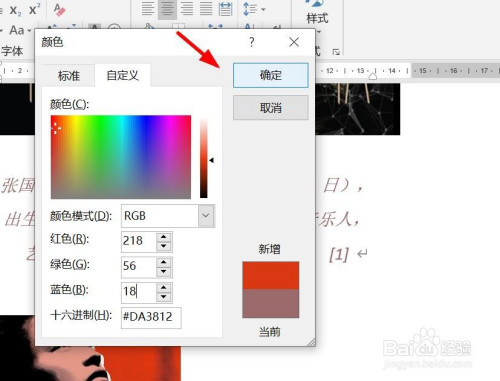500x381 pixels.
Task: Close the 颜色 dialog
Action: pyautogui.click(x=294, y=42)
